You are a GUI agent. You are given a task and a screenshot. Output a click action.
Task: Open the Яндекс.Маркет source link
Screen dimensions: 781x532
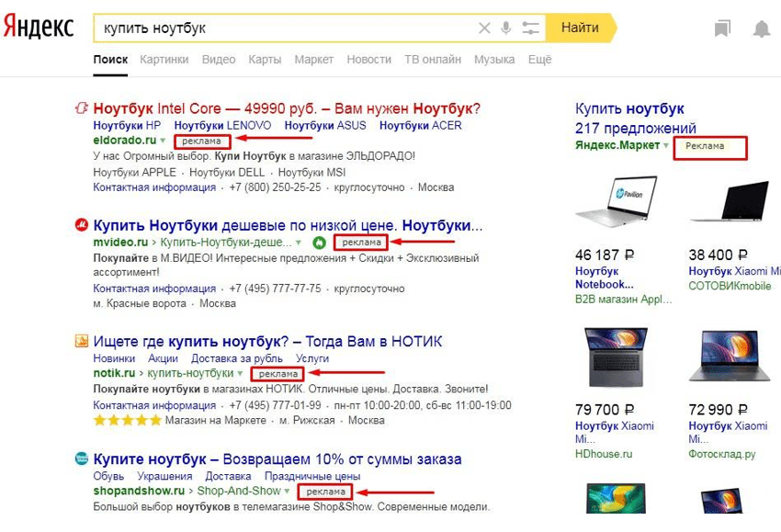point(617,145)
